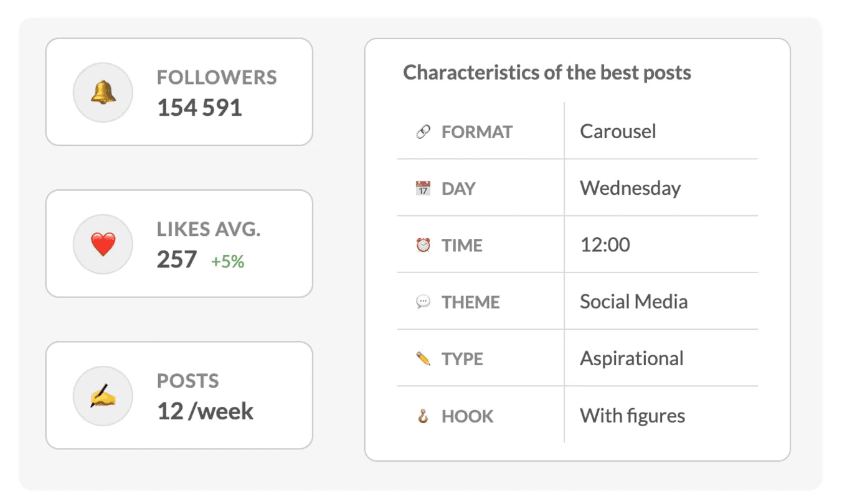Screen dimensions: 842x504
Task: Click the 12 /week posts value
Action: (205, 411)
